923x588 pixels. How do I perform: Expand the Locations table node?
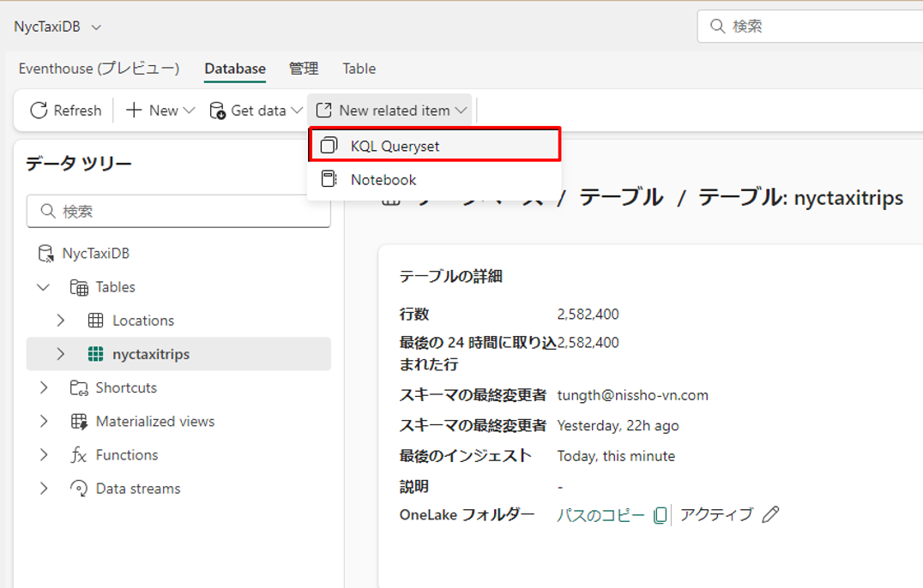point(61,321)
